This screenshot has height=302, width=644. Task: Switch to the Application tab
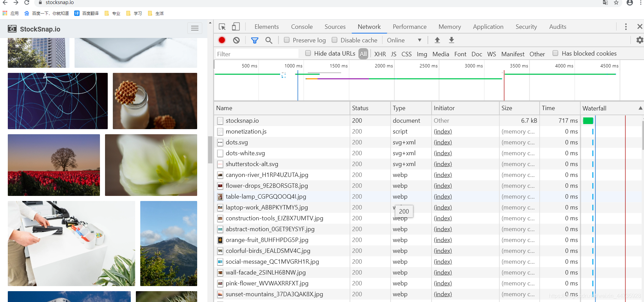(x=488, y=27)
